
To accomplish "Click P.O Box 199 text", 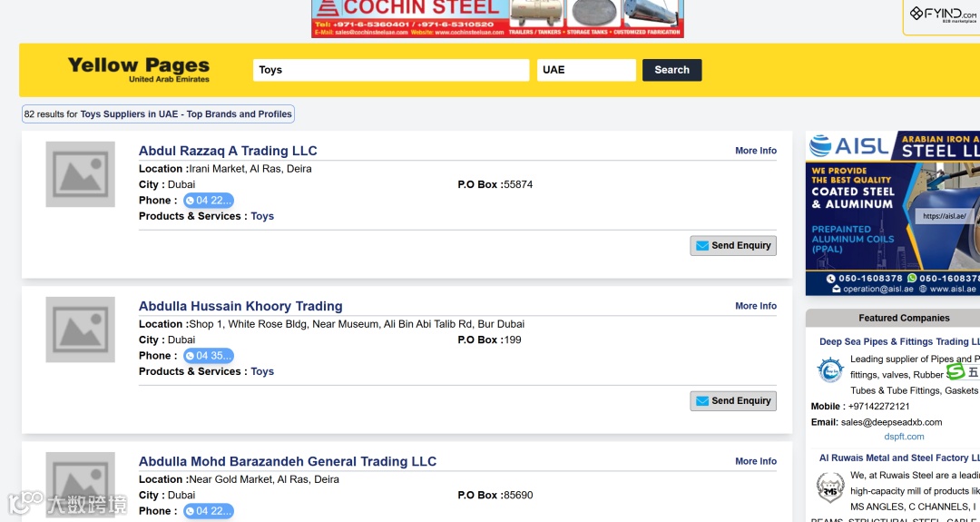I will [489, 340].
